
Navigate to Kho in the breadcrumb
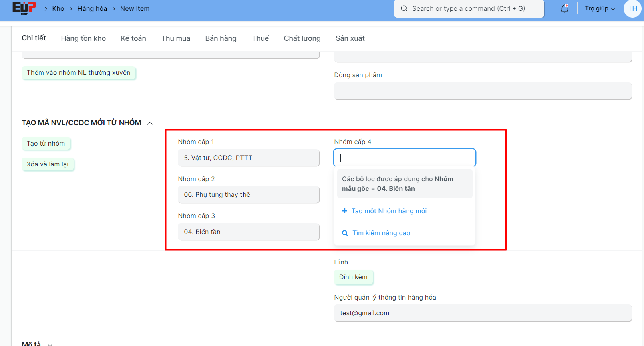(58, 9)
